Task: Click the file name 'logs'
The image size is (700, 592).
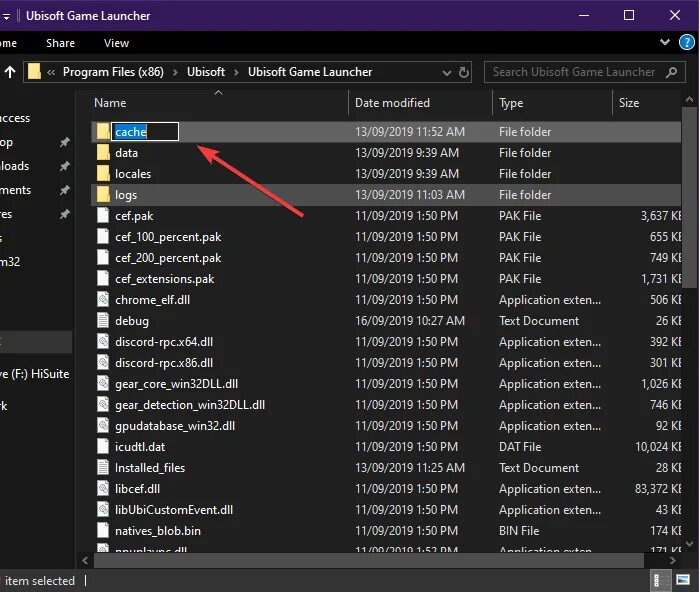Action: 126,195
